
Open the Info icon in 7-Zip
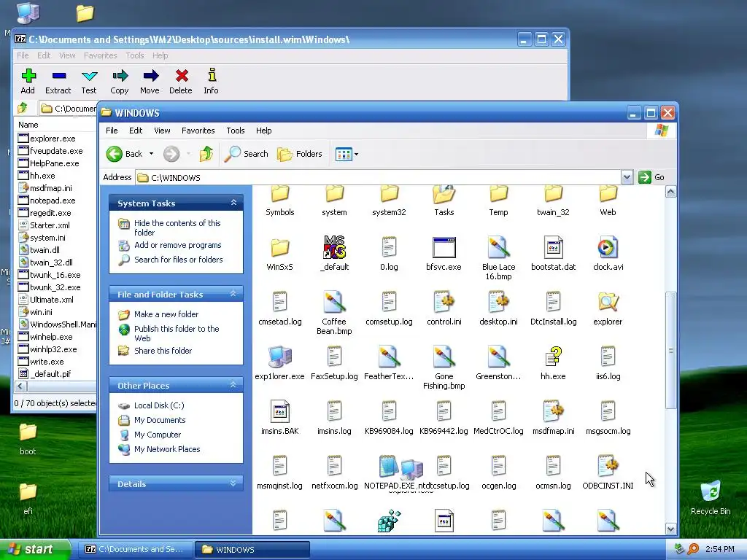[x=212, y=75]
